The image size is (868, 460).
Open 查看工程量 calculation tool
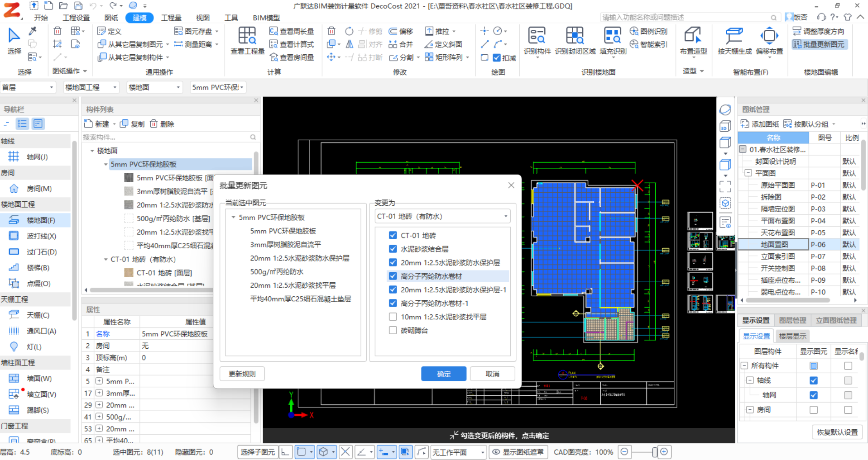click(x=247, y=40)
